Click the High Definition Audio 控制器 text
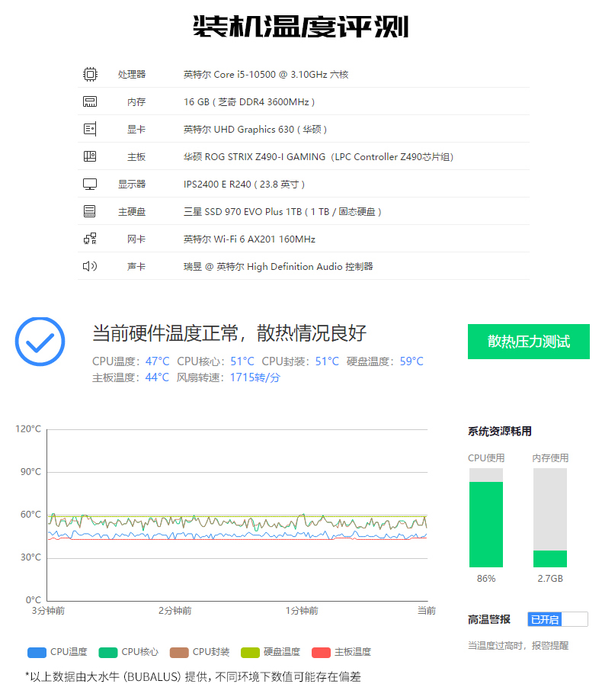Image resolution: width=602 pixels, height=700 pixels. [278, 267]
